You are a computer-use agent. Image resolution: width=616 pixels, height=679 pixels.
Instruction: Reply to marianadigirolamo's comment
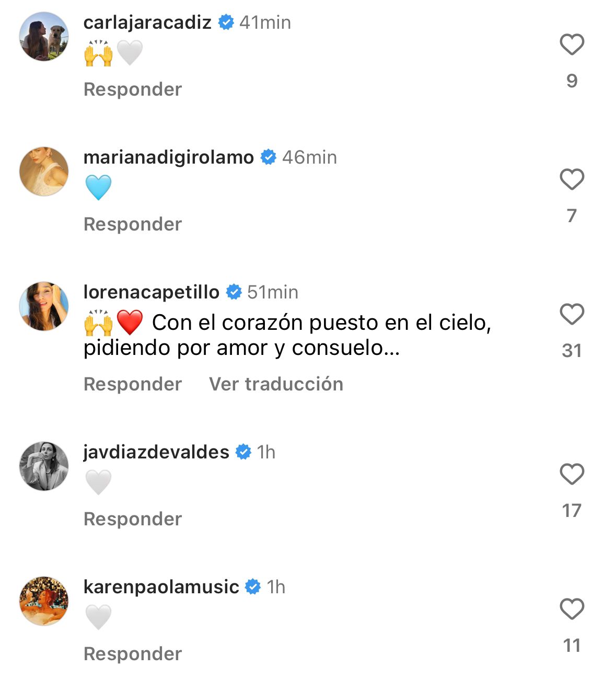[x=133, y=224]
